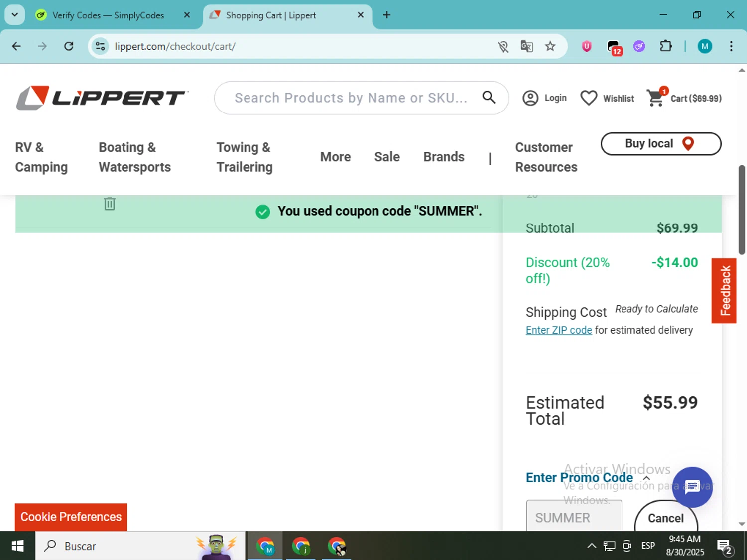This screenshot has width=747, height=560.
Task: Open the Chrome profile avatar M
Action: point(704,46)
